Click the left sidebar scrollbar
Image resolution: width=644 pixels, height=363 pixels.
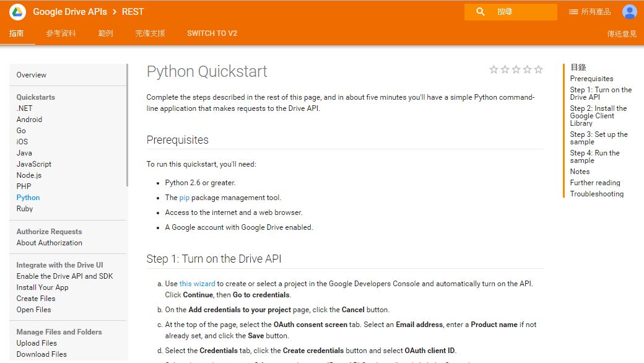click(127, 124)
